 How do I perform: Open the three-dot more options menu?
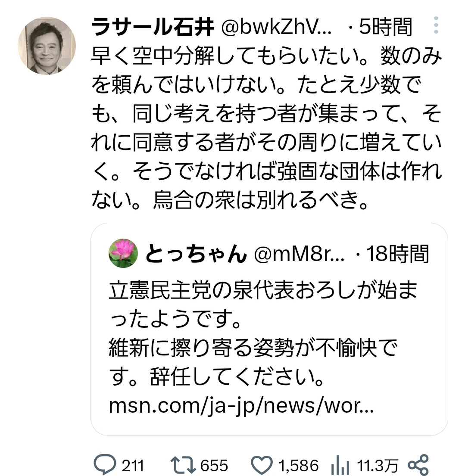pyautogui.click(x=436, y=25)
